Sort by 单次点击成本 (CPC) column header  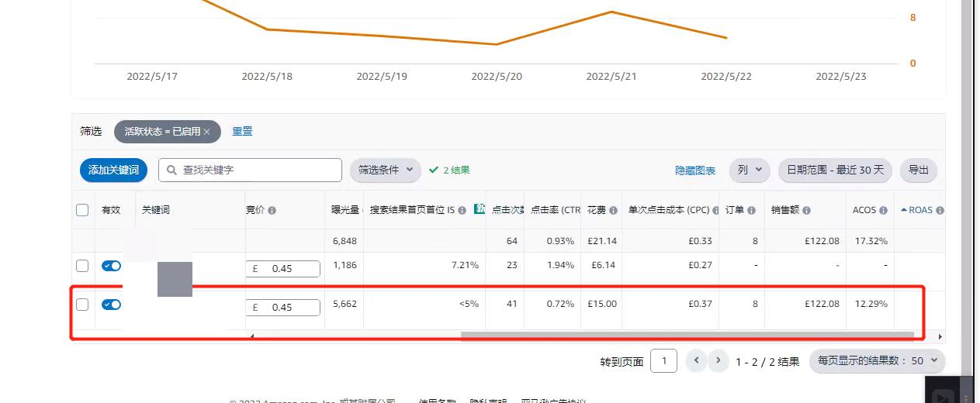coord(669,210)
